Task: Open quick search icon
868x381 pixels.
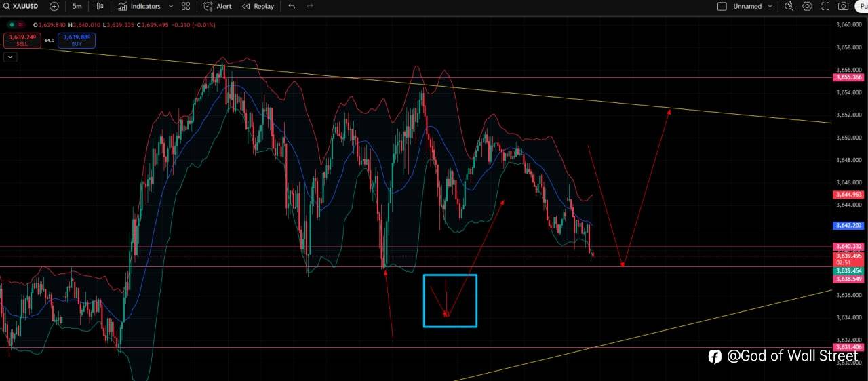Action: 789,6
